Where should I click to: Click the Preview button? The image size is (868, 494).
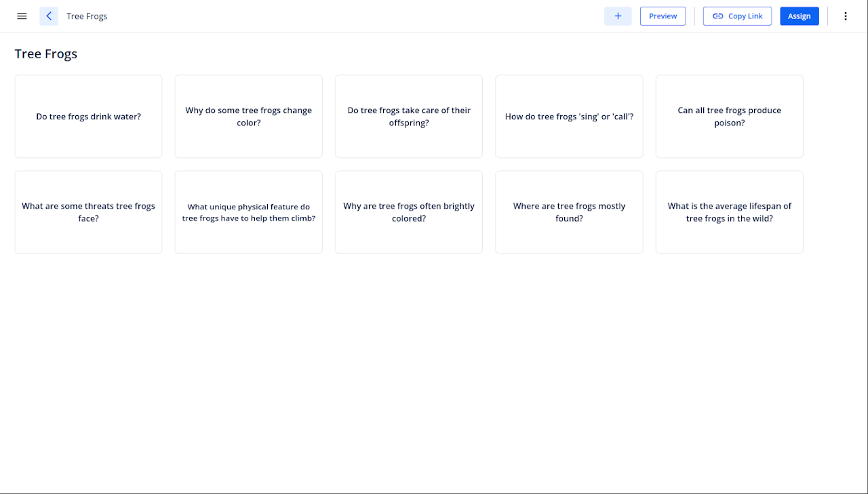tap(663, 16)
